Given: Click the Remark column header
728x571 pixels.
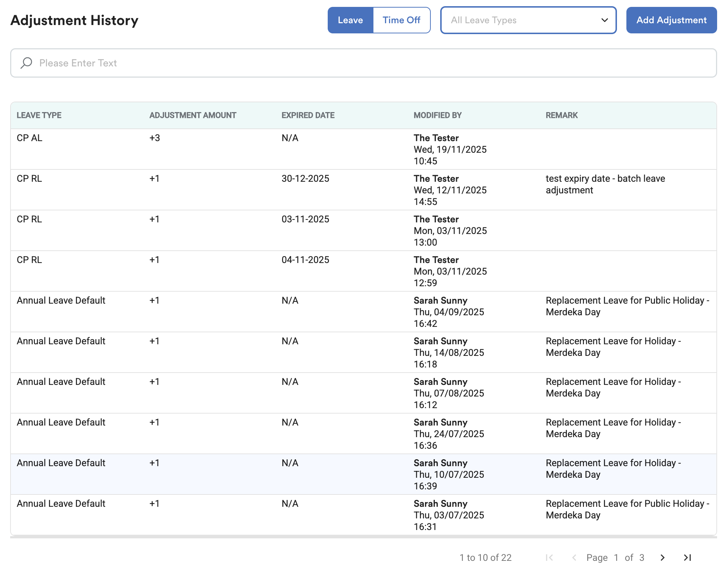Looking at the screenshot, I should (x=562, y=115).
